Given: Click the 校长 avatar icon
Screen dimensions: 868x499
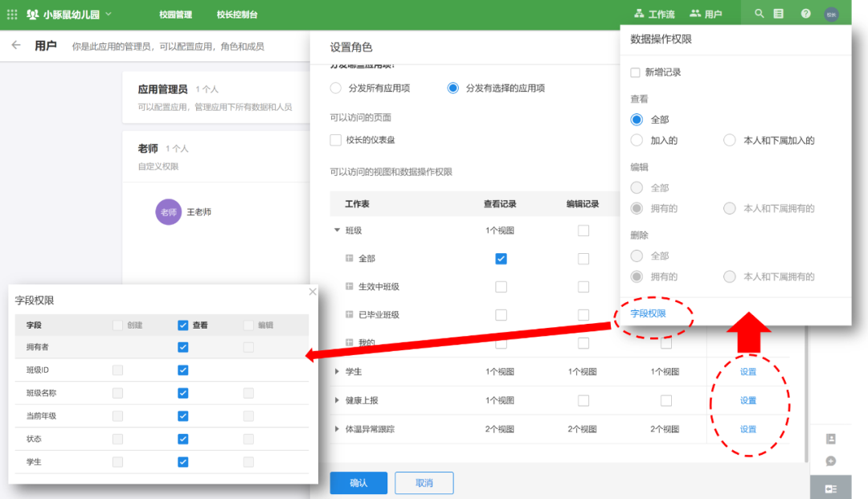Looking at the screenshot, I should point(832,14).
